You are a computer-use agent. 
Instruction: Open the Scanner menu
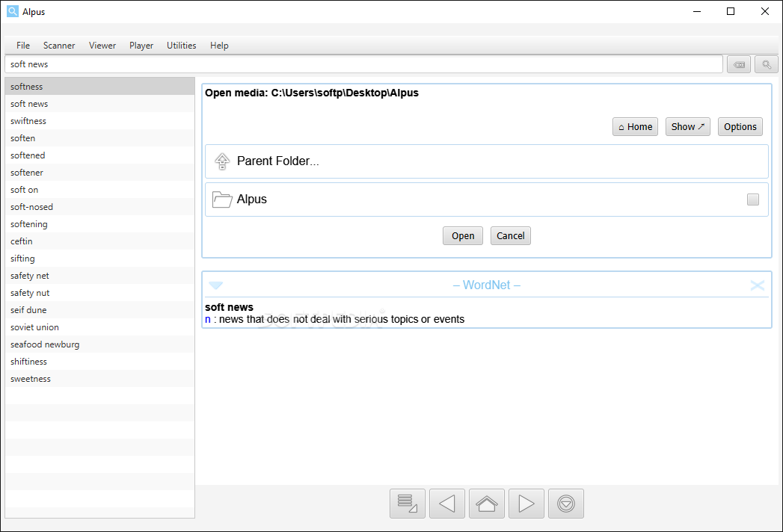click(x=59, y=46)
